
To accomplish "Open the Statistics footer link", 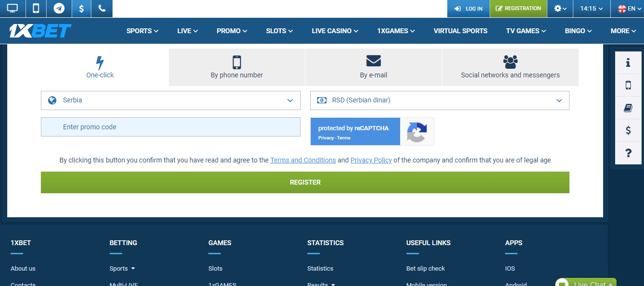I will [x=320, y=269].
